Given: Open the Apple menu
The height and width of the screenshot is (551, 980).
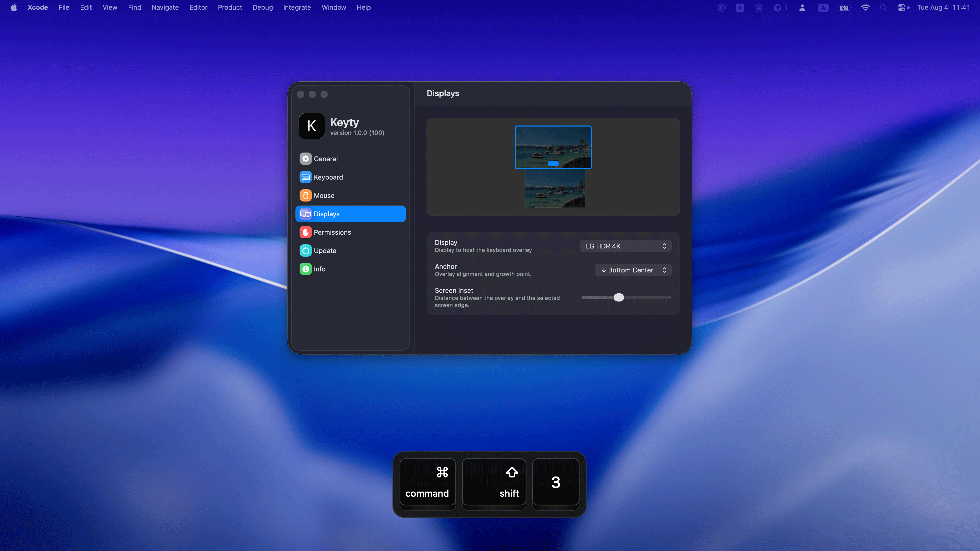Looking at the screenshot, I should point(14,8).
